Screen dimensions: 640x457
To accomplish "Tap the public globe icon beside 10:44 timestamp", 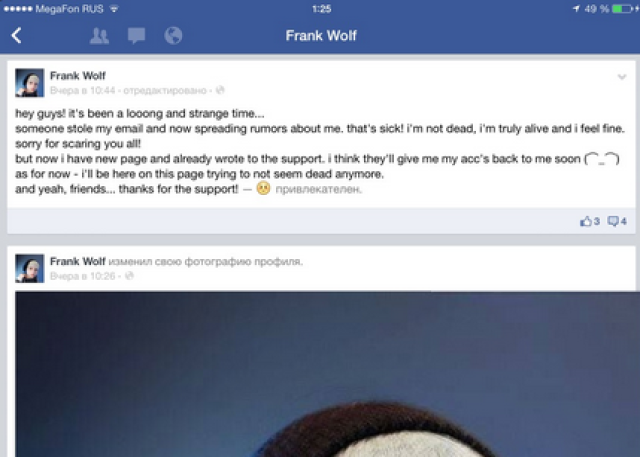I will click(220, 90).
